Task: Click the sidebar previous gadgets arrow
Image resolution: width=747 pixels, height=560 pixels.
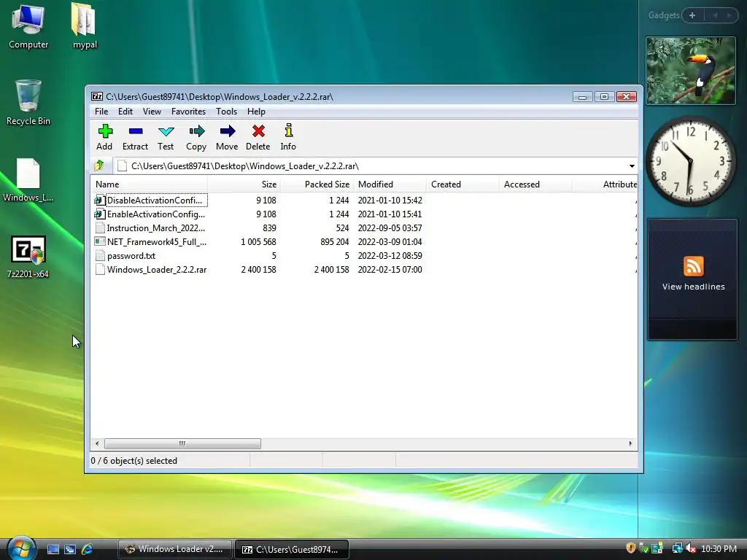Action: click(x=715, y=15)
